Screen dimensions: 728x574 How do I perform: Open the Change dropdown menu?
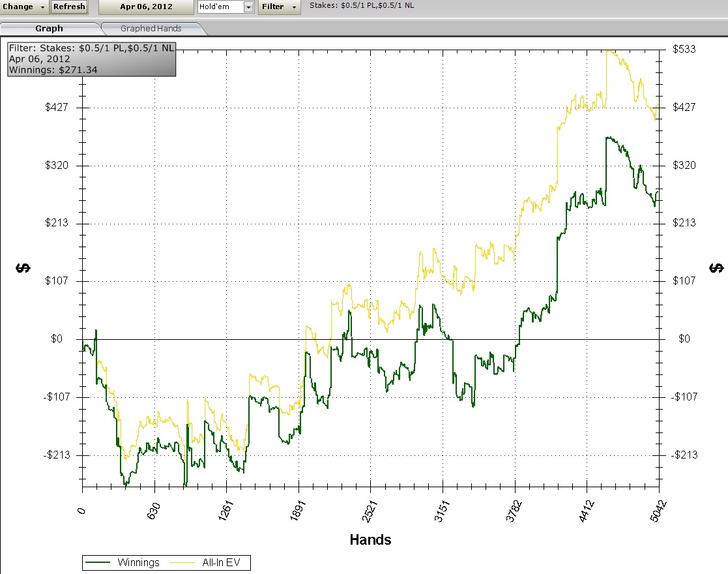[x=24, y=7]
